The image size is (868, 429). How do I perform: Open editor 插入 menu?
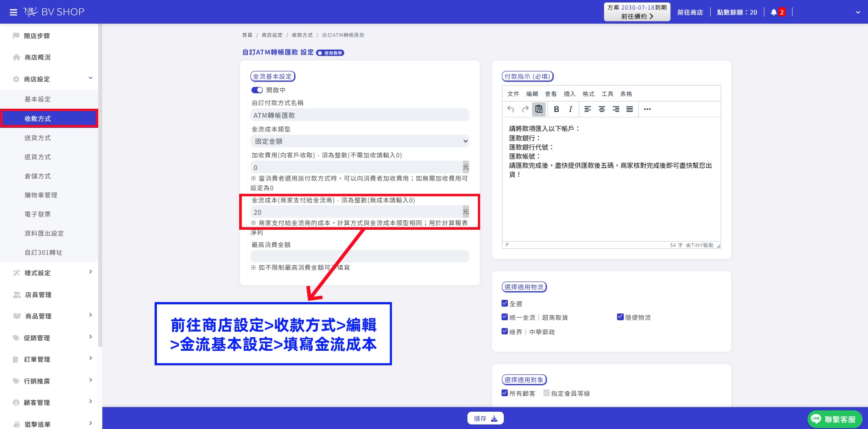(x=570, y=94)
